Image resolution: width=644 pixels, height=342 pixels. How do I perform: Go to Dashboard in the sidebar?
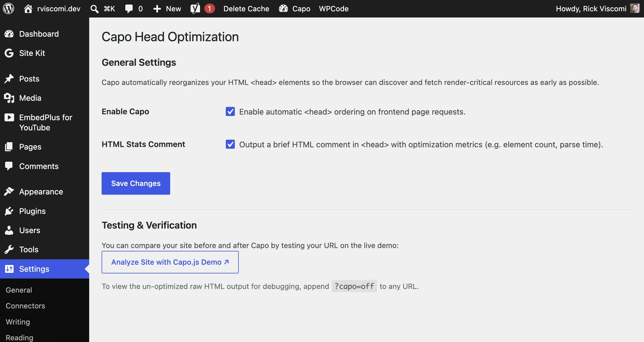click(x=39, y=34)
